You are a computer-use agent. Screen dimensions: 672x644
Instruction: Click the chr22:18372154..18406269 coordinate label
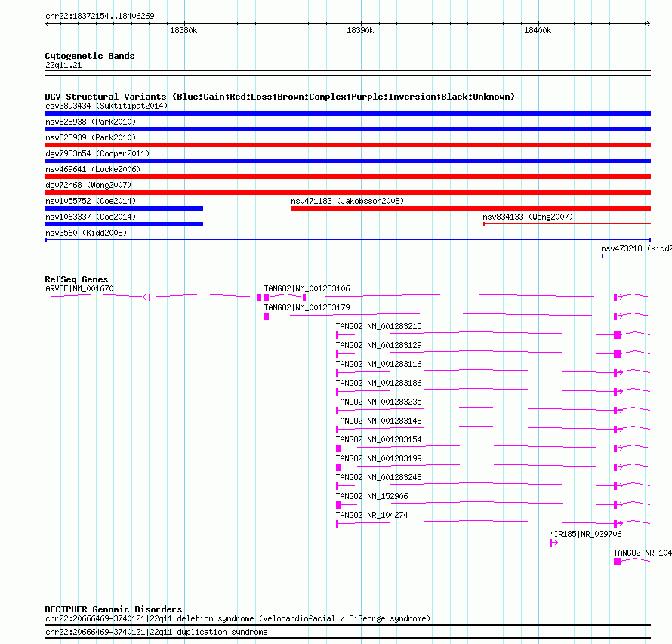pos(100,17)
